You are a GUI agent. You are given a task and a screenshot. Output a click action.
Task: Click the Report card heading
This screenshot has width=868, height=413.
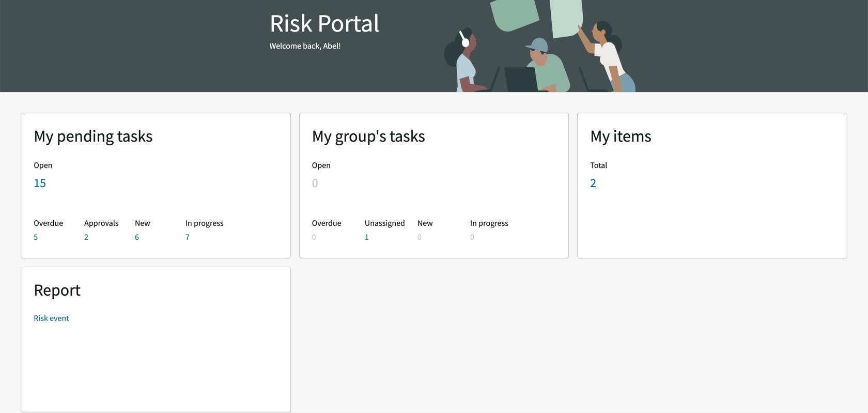pos(57,290)
